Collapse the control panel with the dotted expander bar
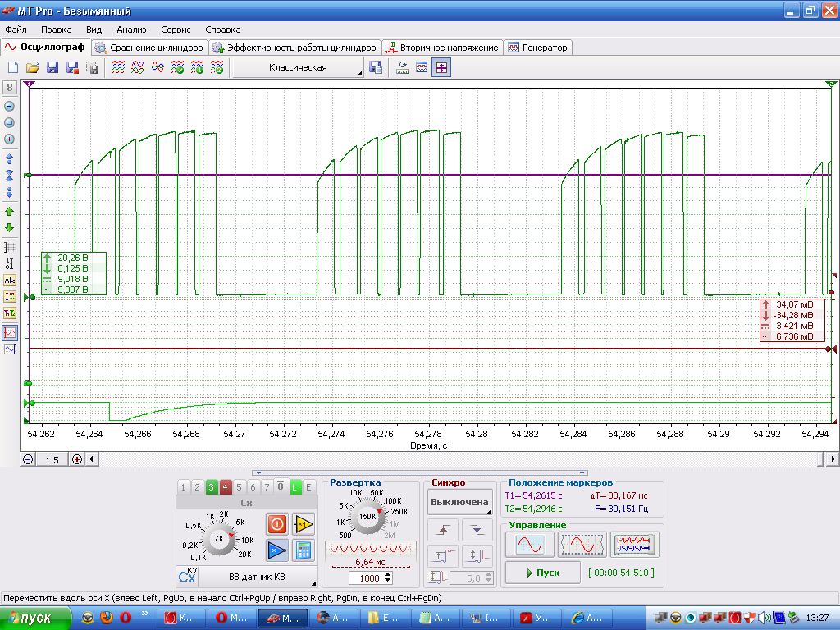840x630 pixels. [420, 473]
